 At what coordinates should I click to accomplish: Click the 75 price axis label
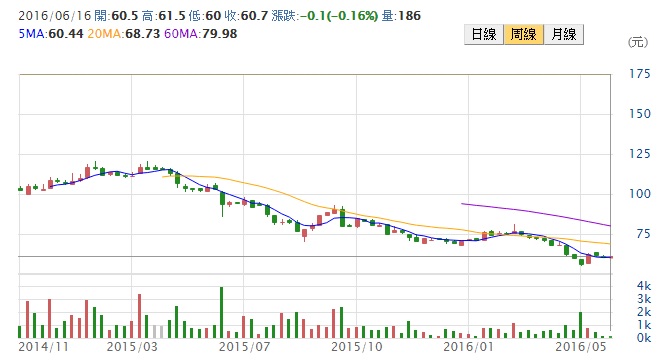pyautogui.click(x=643, y=234)
